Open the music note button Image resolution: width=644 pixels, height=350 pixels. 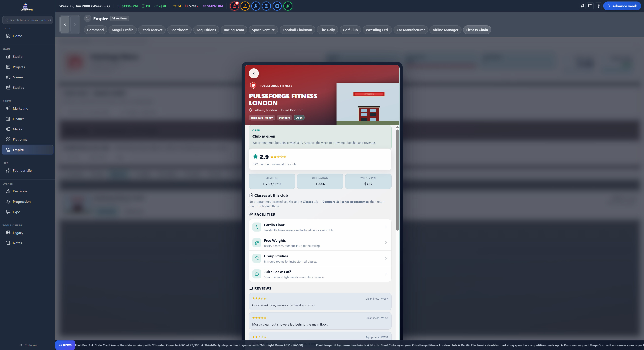pyautogui.click(x=582, y=6)
